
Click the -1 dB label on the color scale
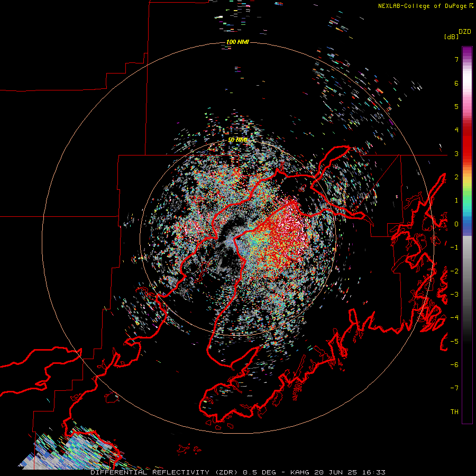[x=454, y=248]
